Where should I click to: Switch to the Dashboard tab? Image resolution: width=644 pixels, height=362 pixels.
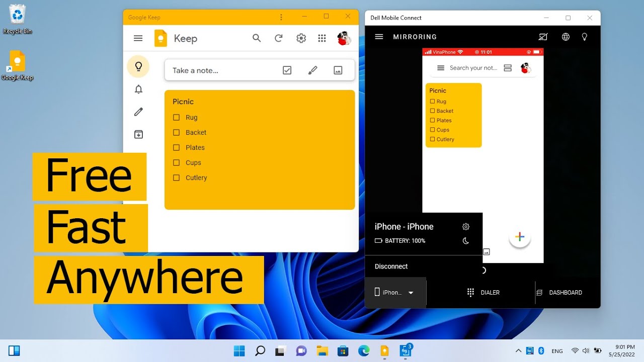pos(559,293)
